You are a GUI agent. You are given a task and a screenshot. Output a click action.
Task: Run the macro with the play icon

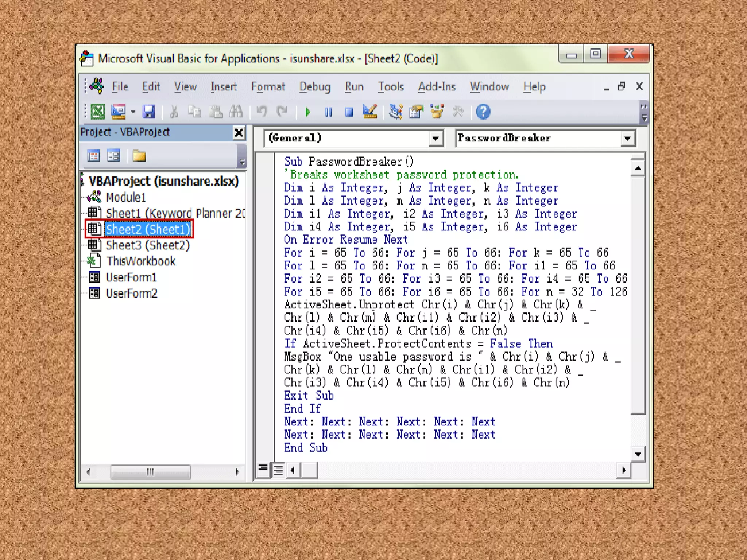point(307,112)
